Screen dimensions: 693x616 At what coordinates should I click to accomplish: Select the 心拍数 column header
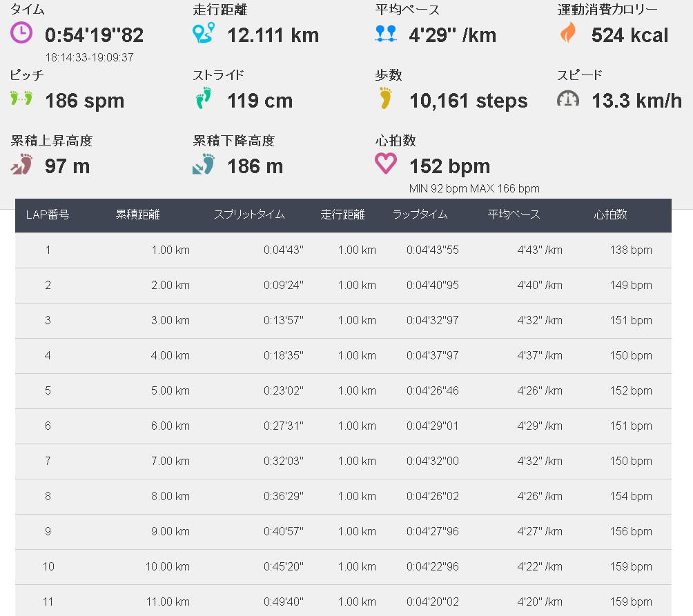[610, 215]
